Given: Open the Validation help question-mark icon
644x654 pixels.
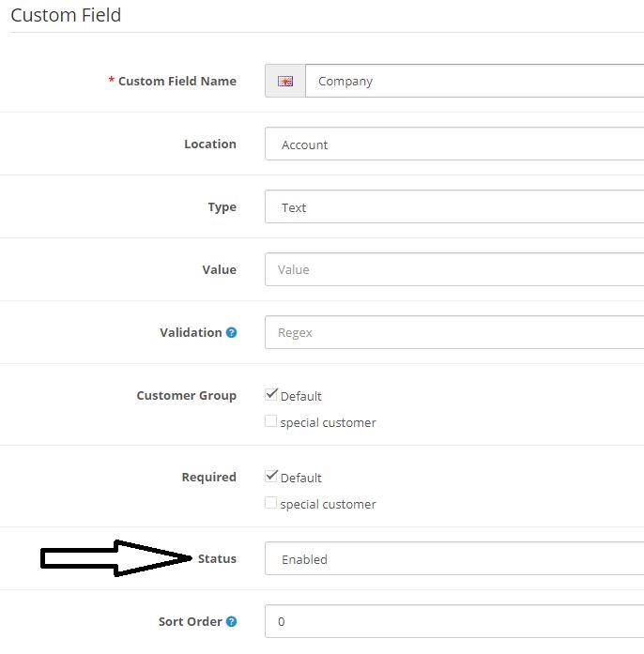Looking at the screenshot, I should coord(231,332).
